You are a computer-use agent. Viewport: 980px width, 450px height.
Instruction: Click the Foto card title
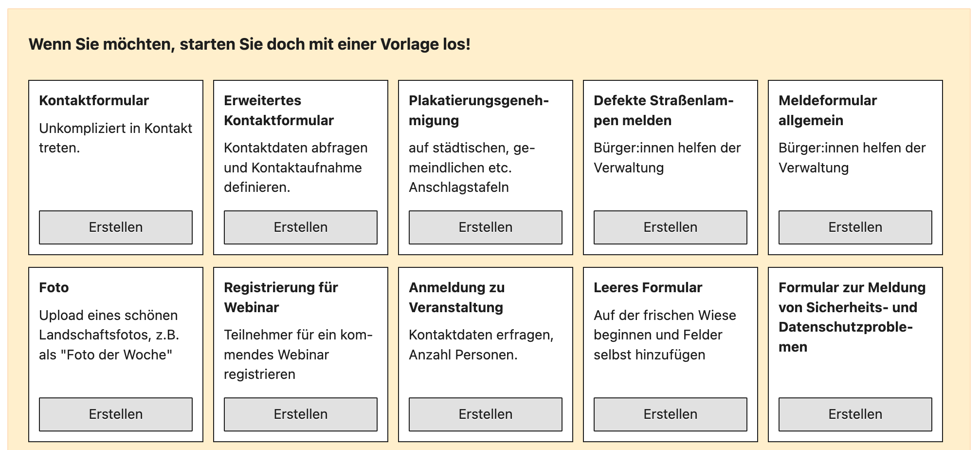tap(54, 287)
